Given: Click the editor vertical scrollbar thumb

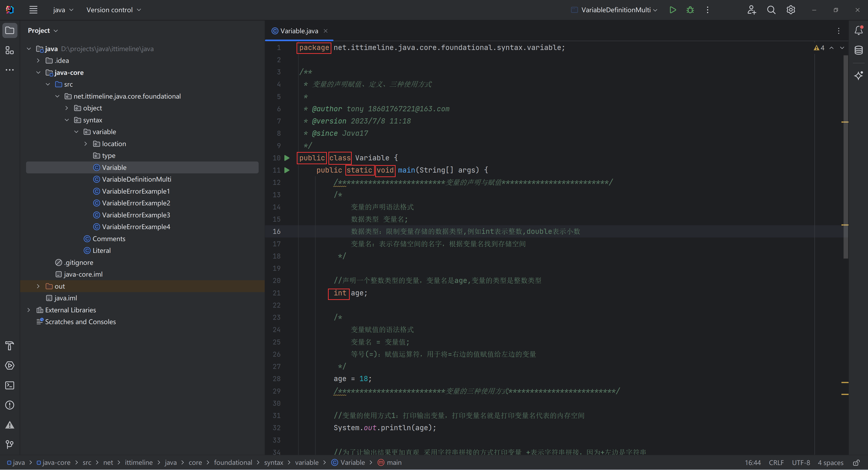Looking at the screenshot, I should click(x=845, y=157).
